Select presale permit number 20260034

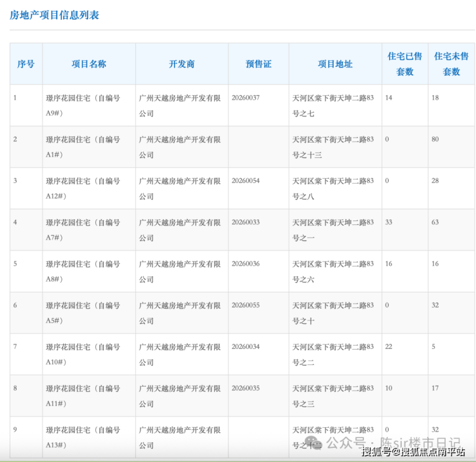pyautogui.click(x=246, y=347)
